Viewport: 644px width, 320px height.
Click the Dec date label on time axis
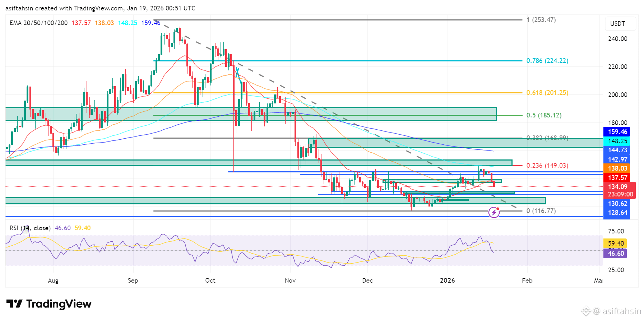pos(367,280)
